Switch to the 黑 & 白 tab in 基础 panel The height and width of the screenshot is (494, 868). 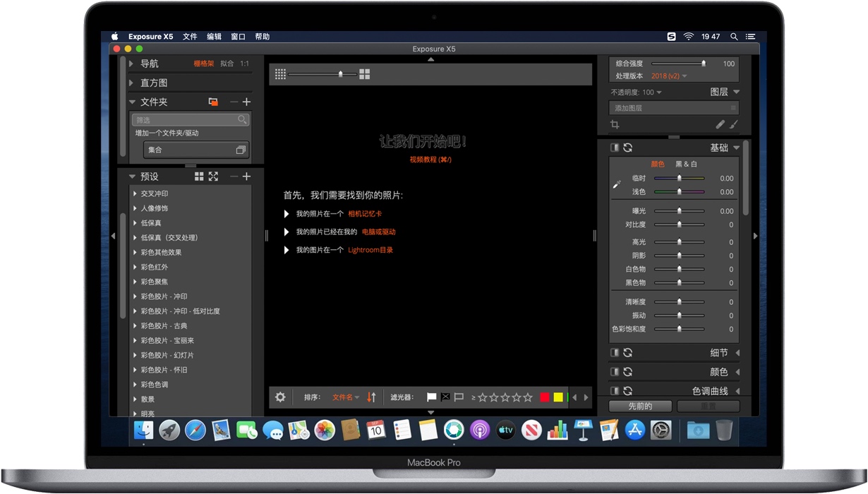(685, 164)
